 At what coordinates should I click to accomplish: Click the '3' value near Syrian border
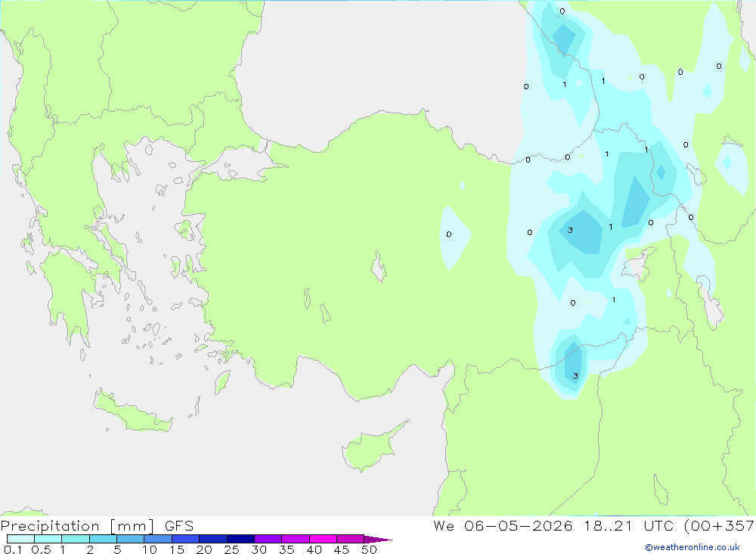coord(575,376)
